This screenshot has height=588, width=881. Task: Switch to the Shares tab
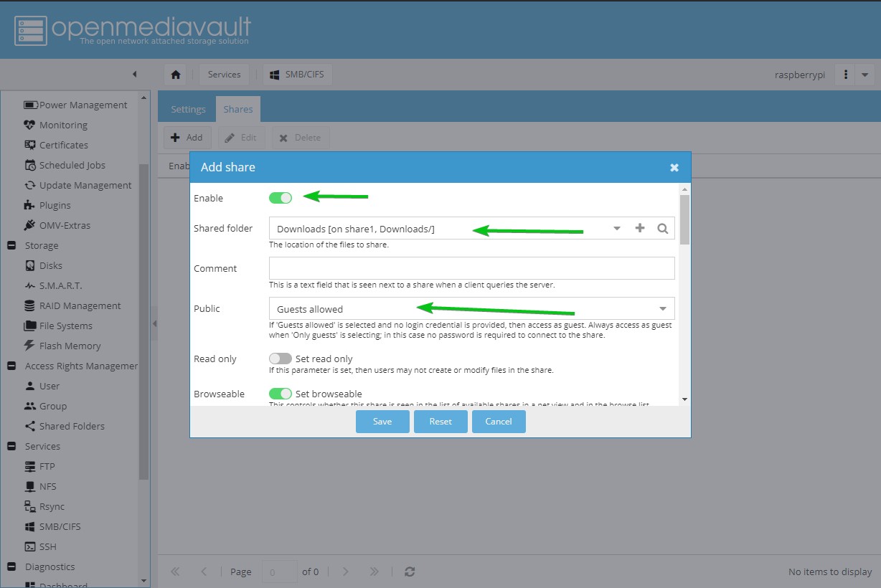(238, 110)
